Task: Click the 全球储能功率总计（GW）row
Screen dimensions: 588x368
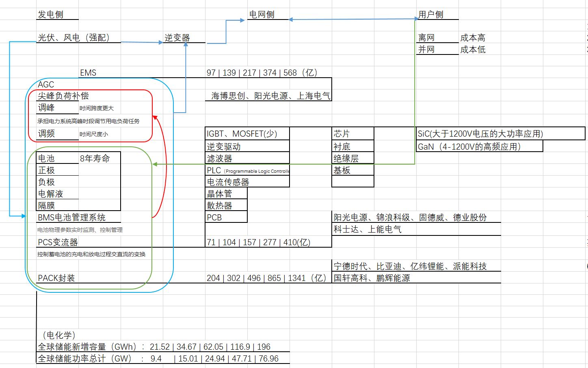Action: coord(158,359)
